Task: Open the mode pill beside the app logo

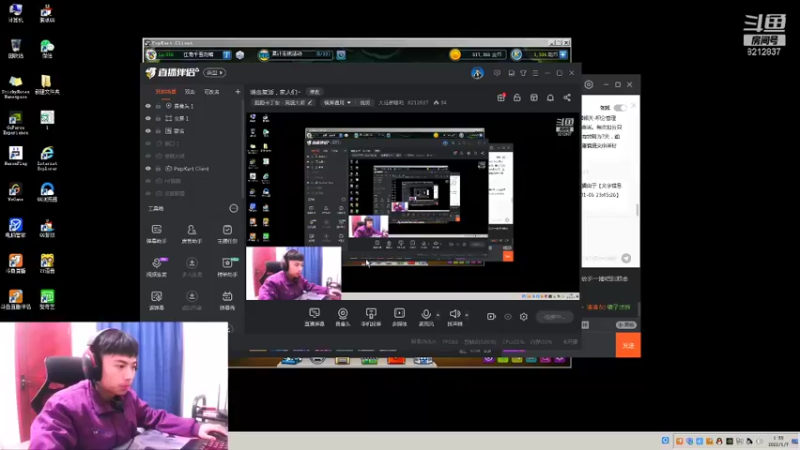Action: pos(214,72)
